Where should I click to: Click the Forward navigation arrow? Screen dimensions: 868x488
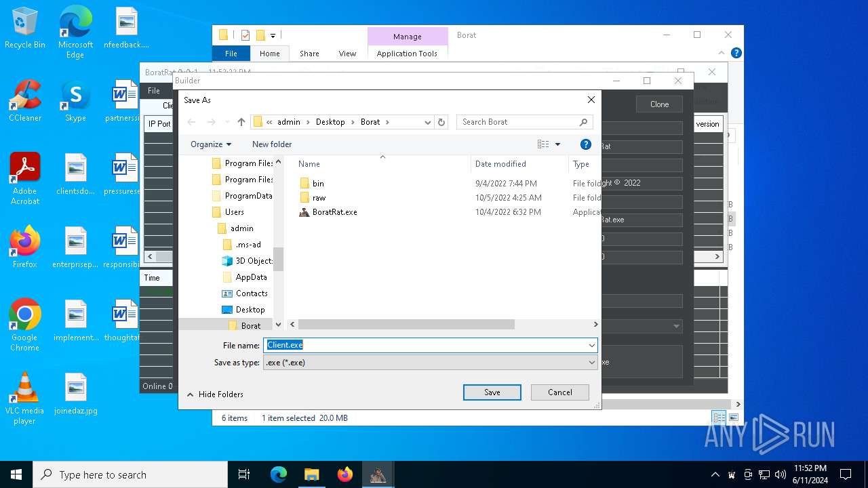211,122
